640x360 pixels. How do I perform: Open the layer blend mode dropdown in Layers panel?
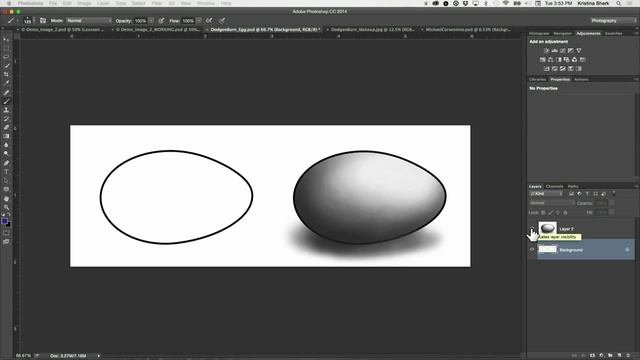(x=551, y=203)
